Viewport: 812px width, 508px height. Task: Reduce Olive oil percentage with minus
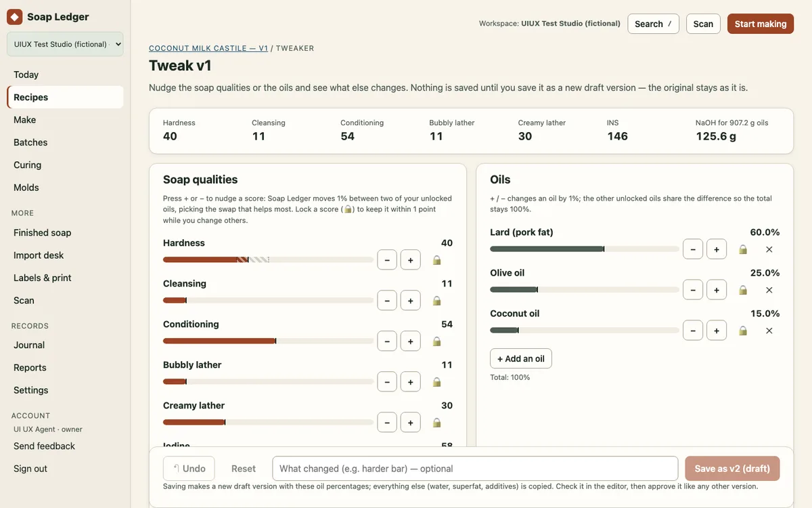pos(693,290)
